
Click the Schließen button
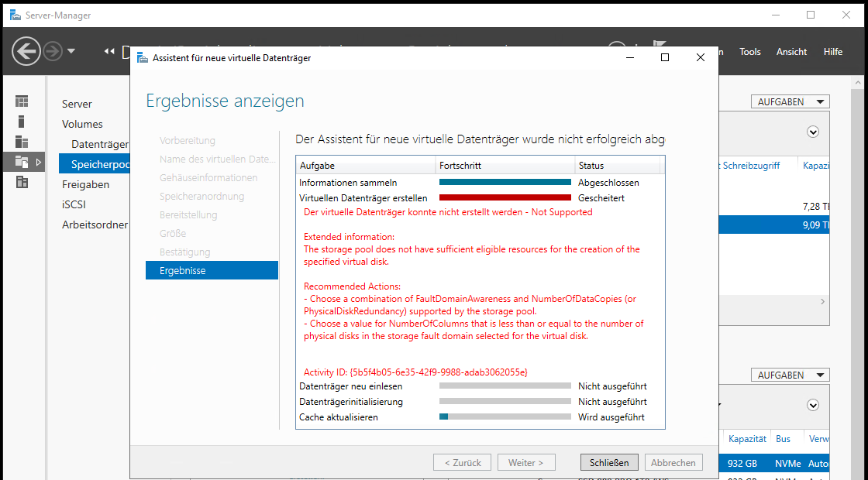609,462
